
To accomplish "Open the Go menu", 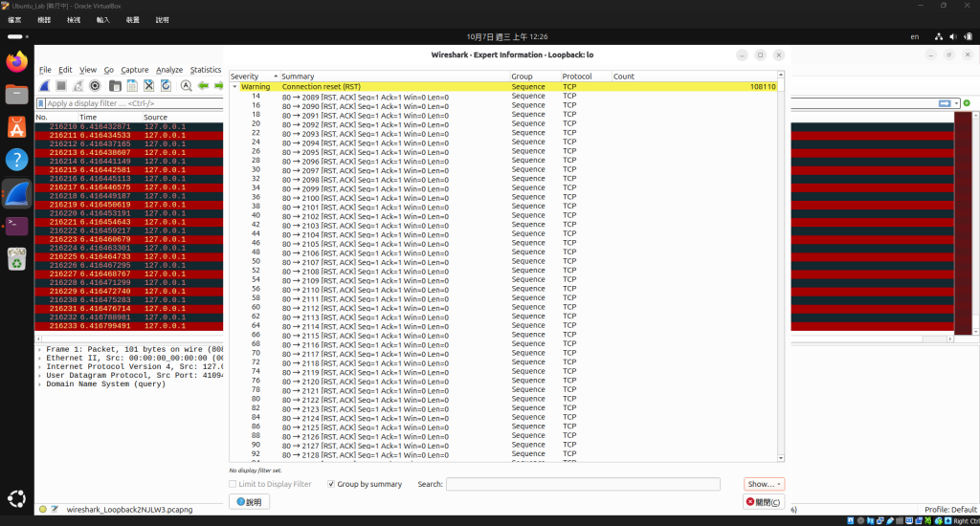I will pos(109,70).
